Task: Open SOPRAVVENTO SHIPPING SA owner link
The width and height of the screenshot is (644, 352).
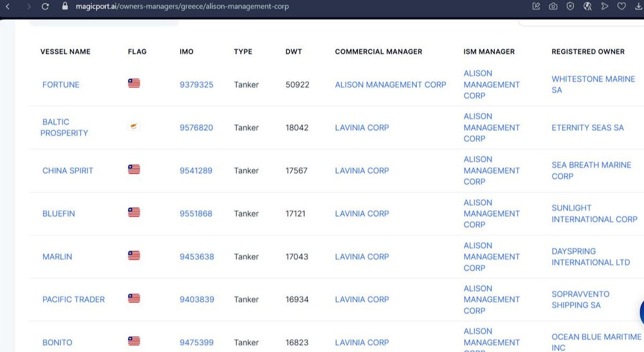Action: [x=580, y=300]
